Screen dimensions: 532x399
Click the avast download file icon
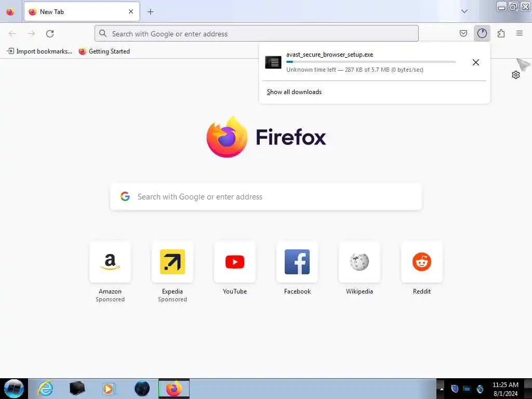[273, 62]
